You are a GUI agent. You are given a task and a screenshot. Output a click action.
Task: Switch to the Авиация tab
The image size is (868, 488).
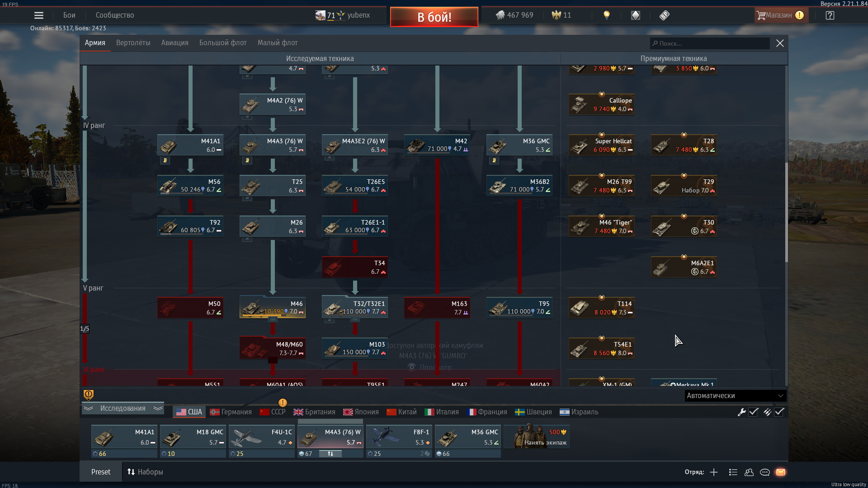(175, 43)
